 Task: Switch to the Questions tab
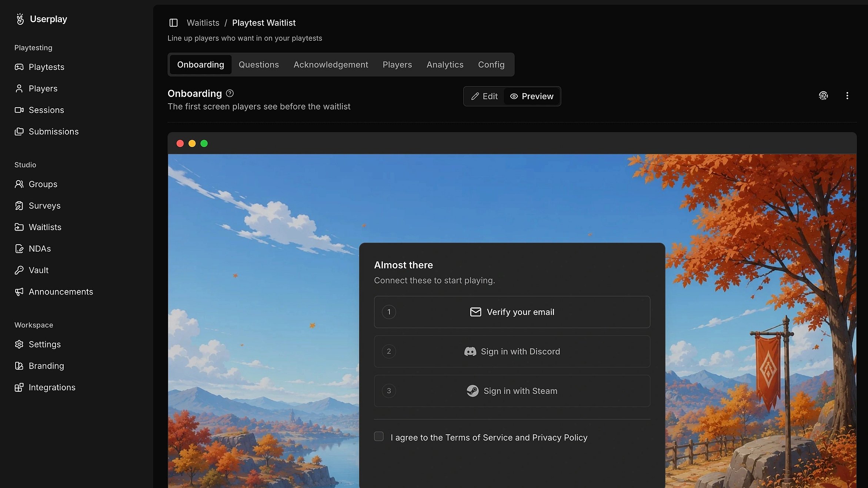click(x=259, y=64)
